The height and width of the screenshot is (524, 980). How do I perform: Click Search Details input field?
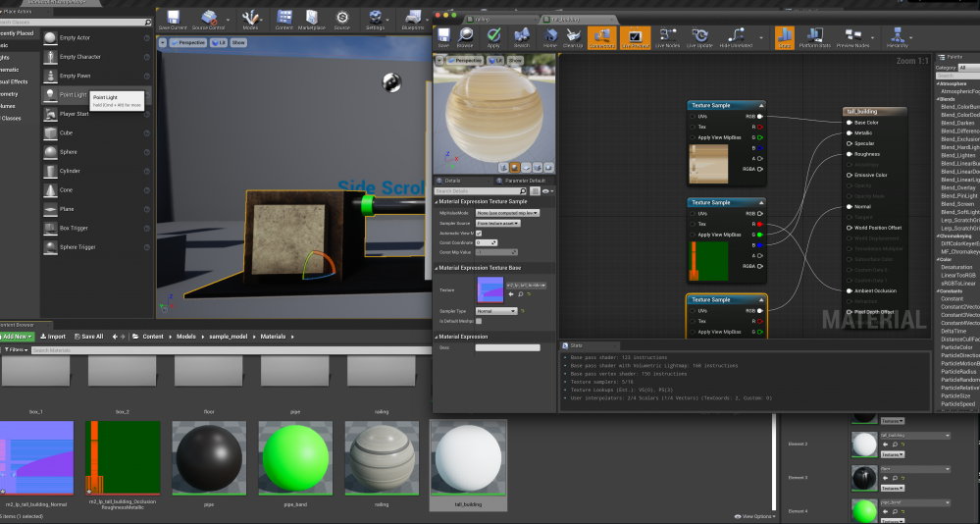[481, 191]
